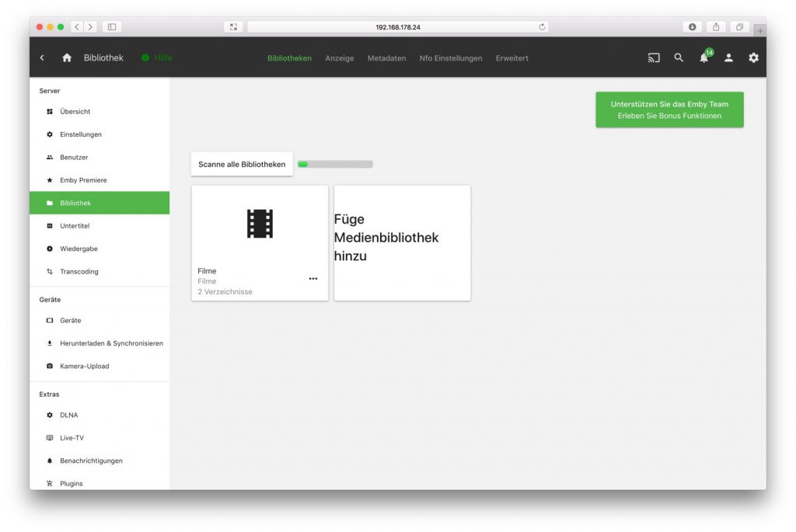Open Transcoding in the sidebar

(x=99, y=271)
